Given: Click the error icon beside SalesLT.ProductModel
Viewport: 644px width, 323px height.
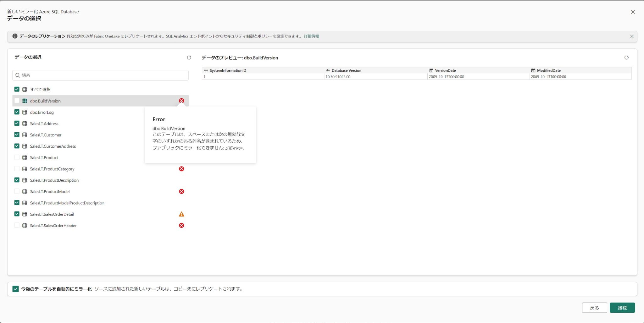Looking at the screenshot, I should coord(181,191).
